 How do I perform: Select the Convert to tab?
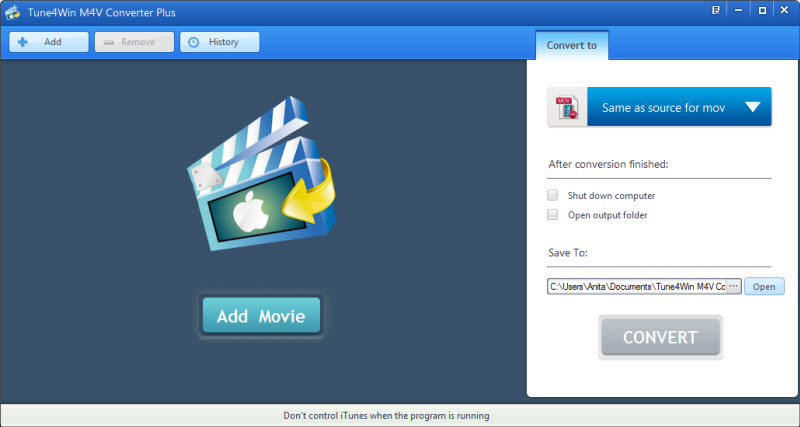pos(571,45)
